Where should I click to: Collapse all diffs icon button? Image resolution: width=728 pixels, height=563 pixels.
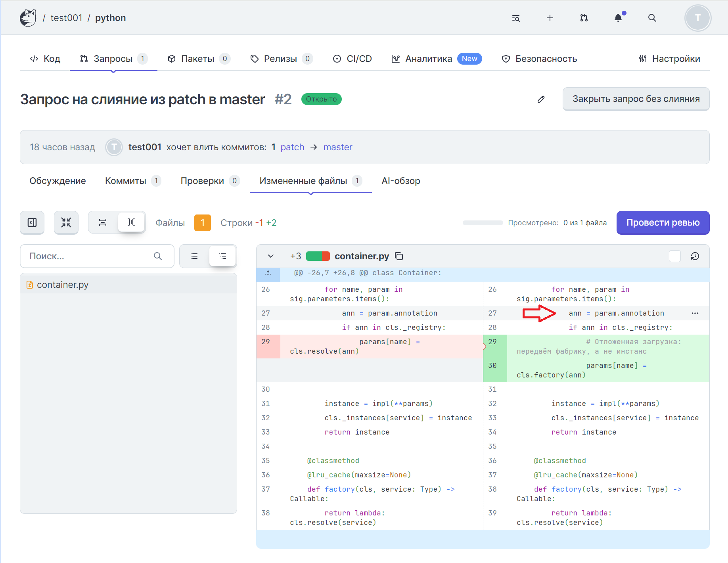66,222
